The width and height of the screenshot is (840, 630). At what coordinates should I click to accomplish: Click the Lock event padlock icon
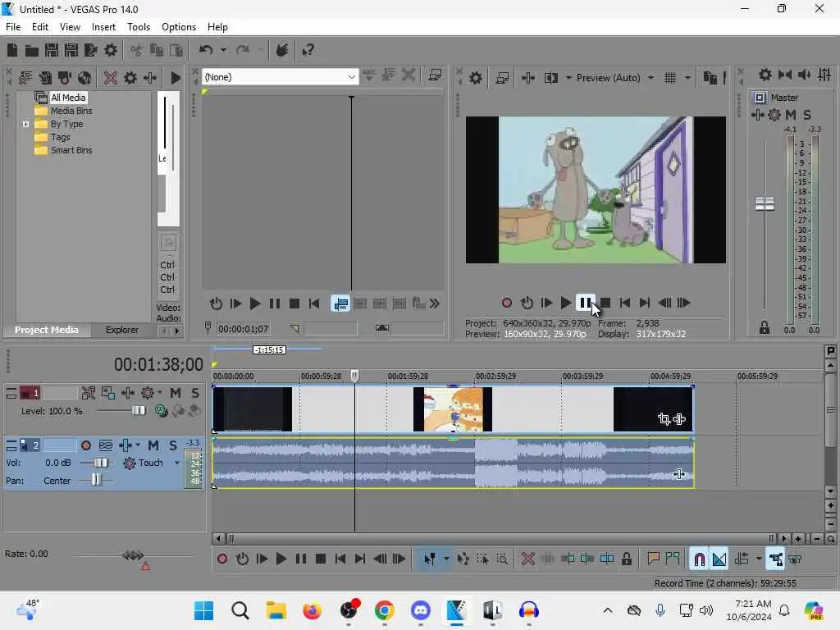tap(626, 559)
